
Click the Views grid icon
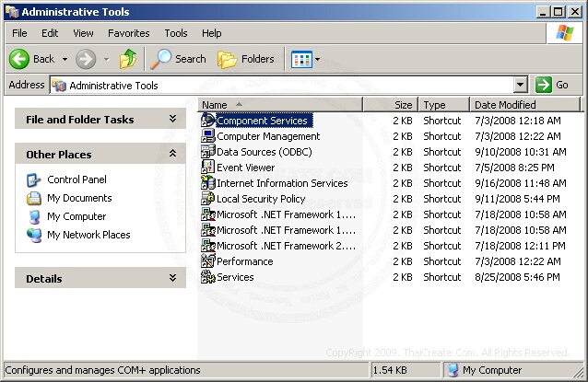[301, 59]
